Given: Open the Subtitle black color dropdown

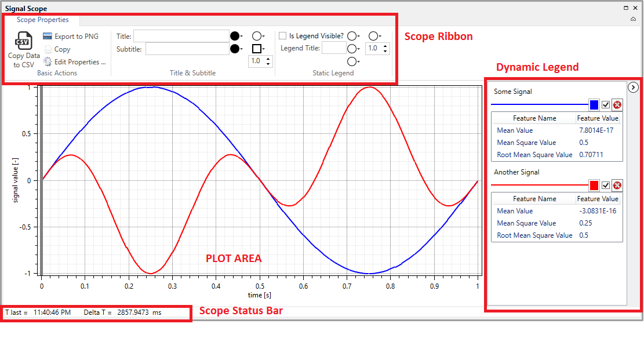Looking at the screenshot, I should pos(237,49).
